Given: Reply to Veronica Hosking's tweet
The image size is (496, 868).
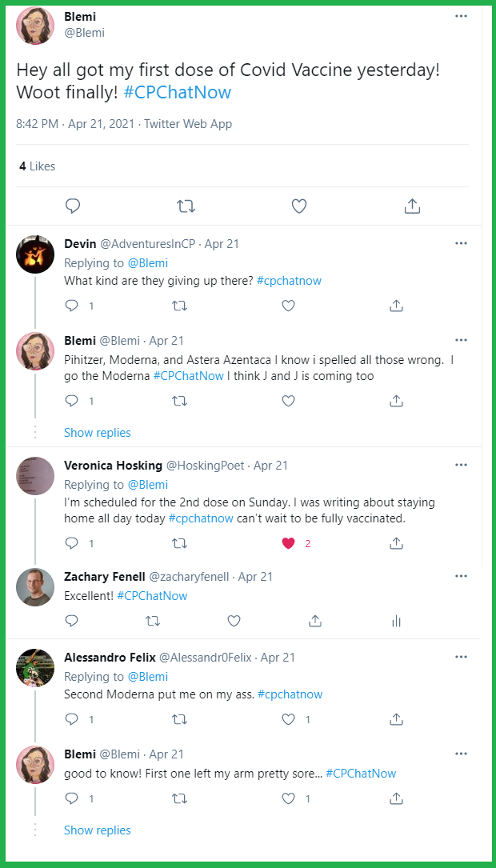Looking at the screenshot, I should (71, 543).
